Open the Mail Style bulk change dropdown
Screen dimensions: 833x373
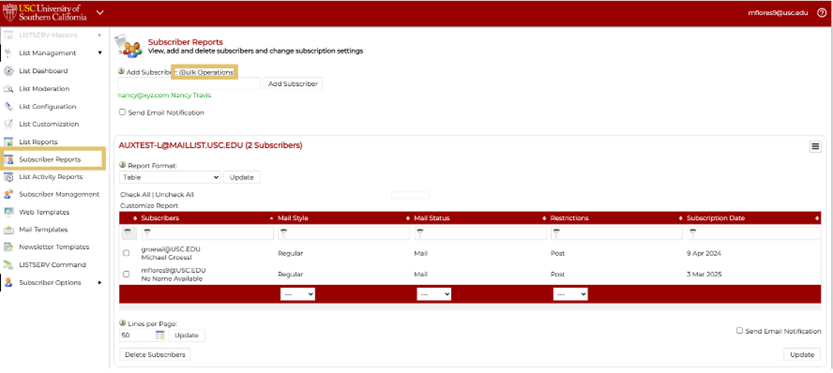(298, 294)
